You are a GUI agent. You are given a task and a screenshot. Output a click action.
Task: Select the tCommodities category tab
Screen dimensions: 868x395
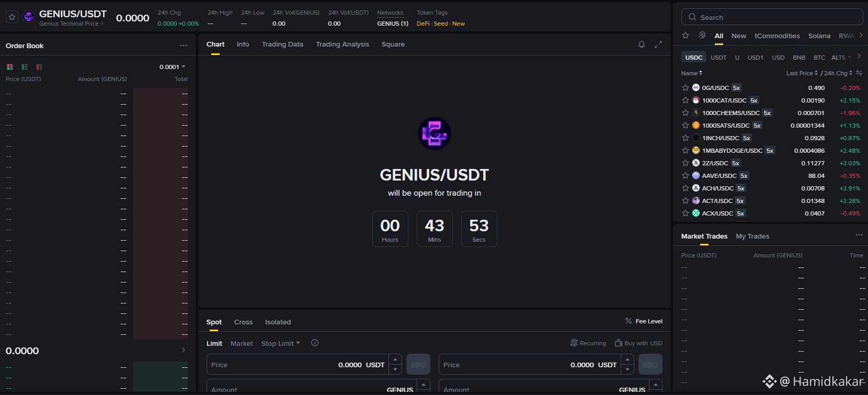[x=777, y=36]
